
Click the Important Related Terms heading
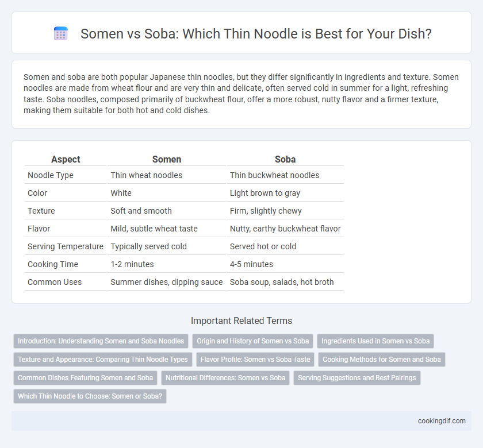[x=241, y=320]
